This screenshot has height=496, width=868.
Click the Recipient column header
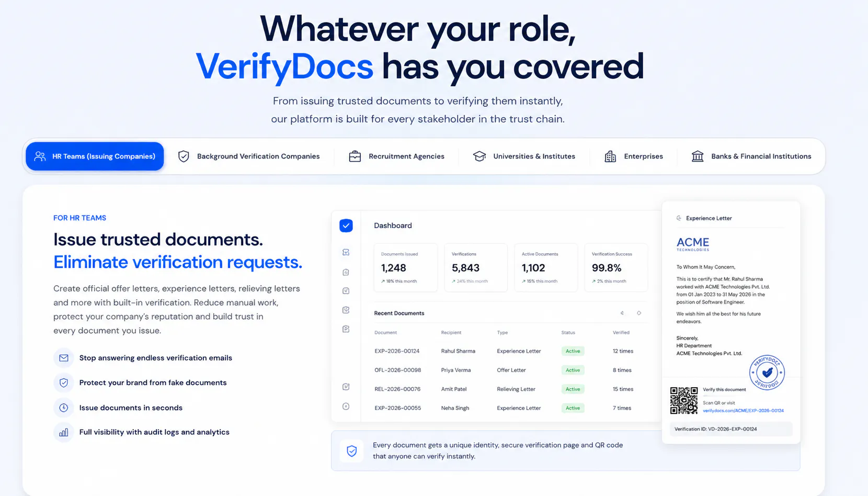[x=451, y=332]
